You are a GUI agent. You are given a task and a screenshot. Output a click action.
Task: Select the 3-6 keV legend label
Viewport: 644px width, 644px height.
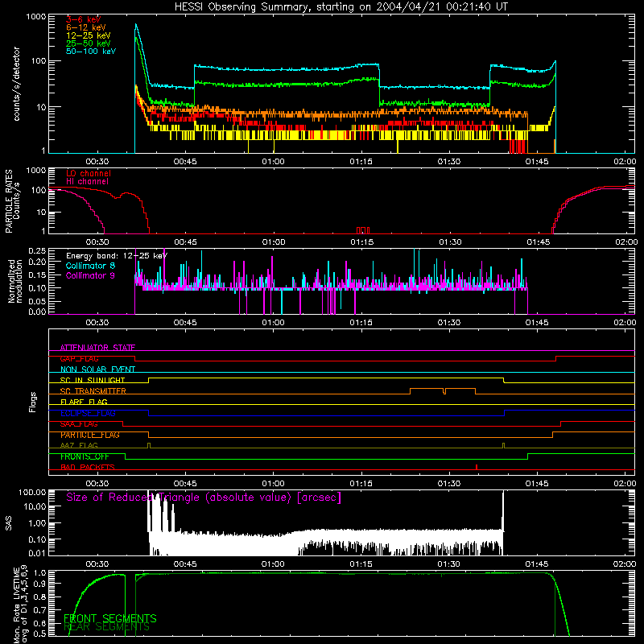pyautogui.click(x=84, y=19)
